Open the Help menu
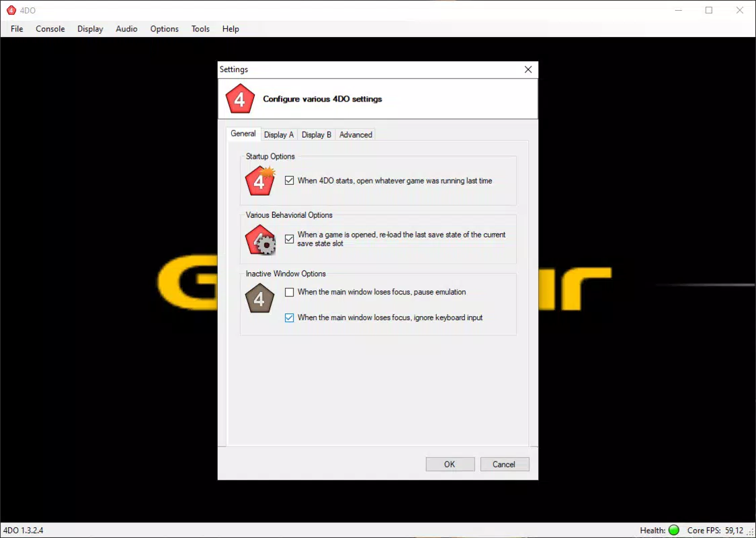This screenshot has height=538, width=756. [230, 29]
